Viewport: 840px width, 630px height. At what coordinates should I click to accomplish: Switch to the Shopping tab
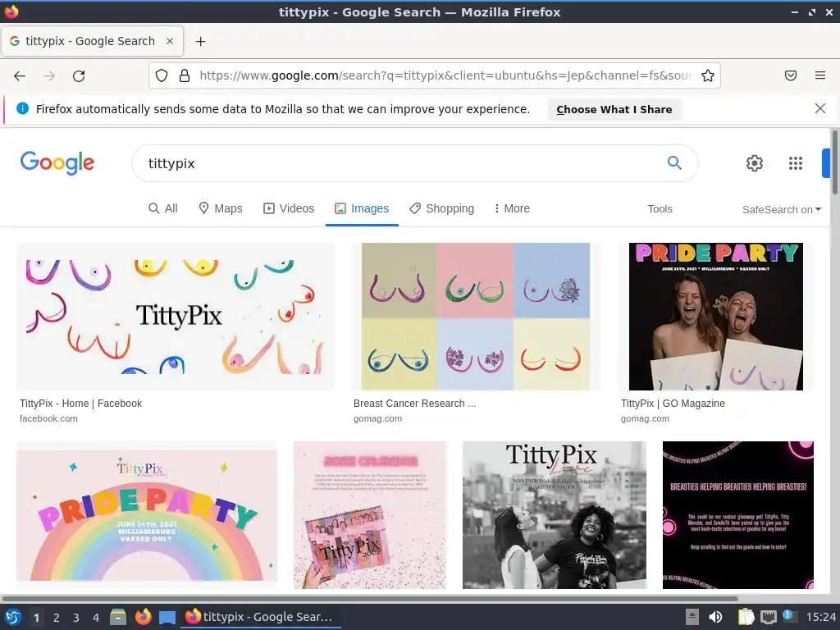pyautogui.click(x=442, y=208)
